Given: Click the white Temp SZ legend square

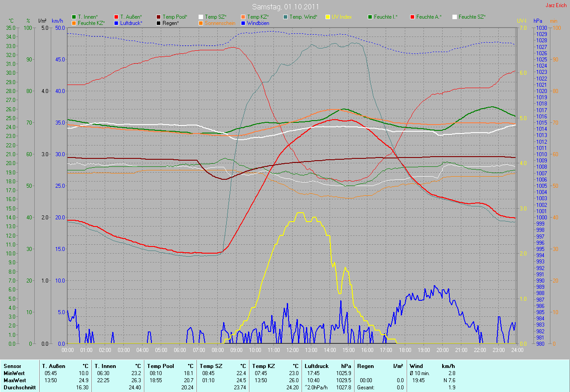Looking at the screenshot, I should point(201,17).
